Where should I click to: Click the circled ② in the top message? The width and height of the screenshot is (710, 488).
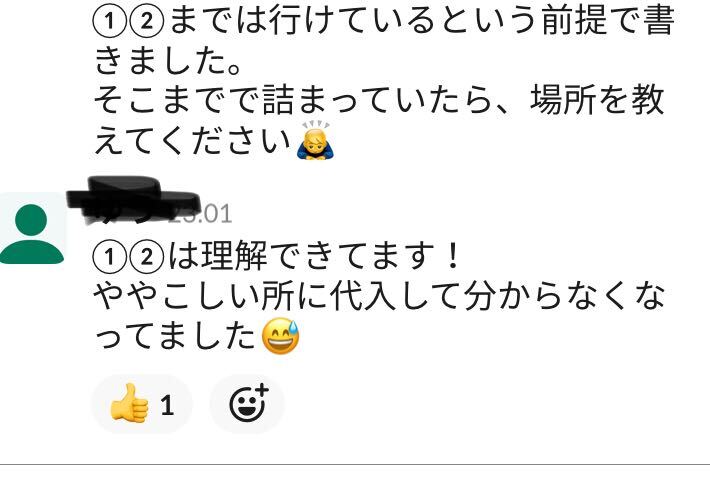click(146, 21)
